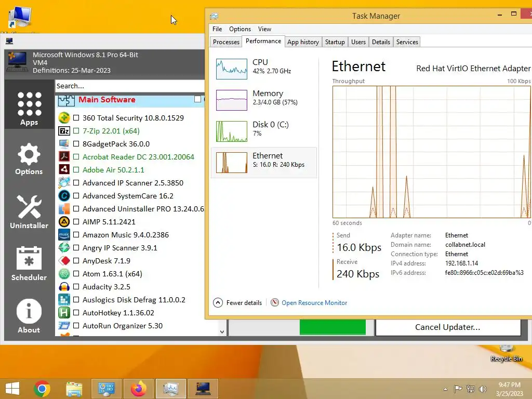Click the Audacity headphones icon

tap(64, 287)
